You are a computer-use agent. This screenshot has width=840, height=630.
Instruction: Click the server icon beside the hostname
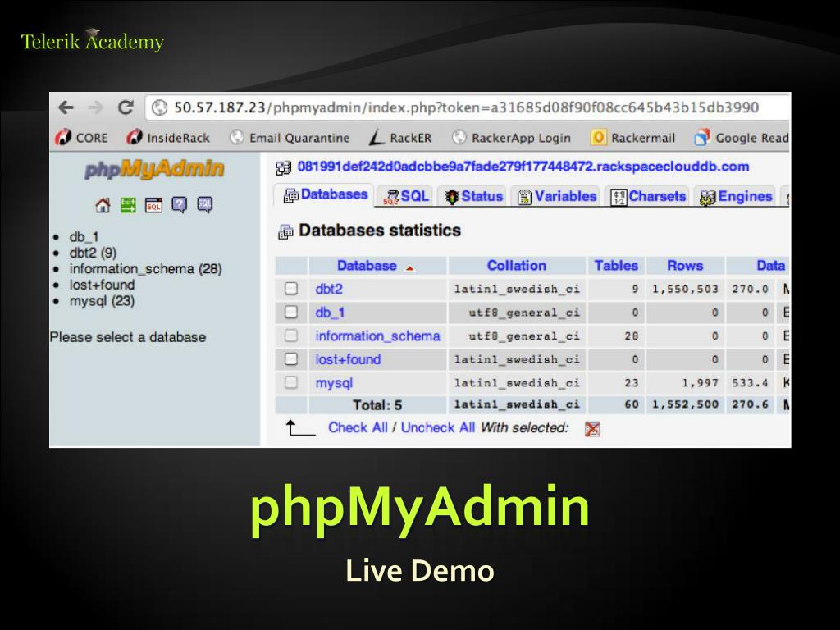click(283, 167)
